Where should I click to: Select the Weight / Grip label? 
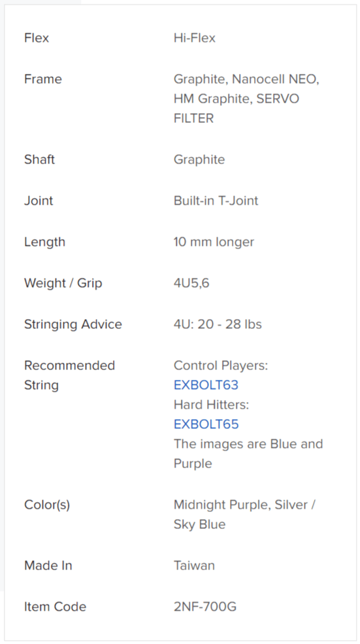(63, 283)
